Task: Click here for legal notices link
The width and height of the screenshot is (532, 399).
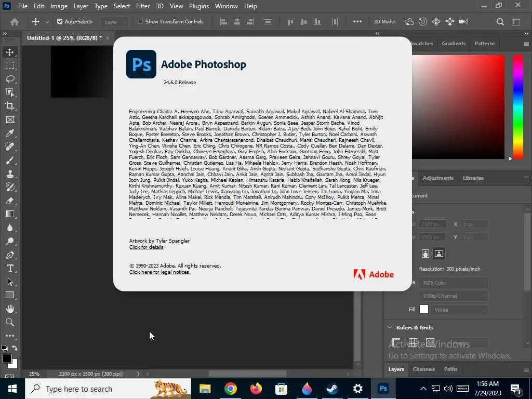Action: (160, 272)
